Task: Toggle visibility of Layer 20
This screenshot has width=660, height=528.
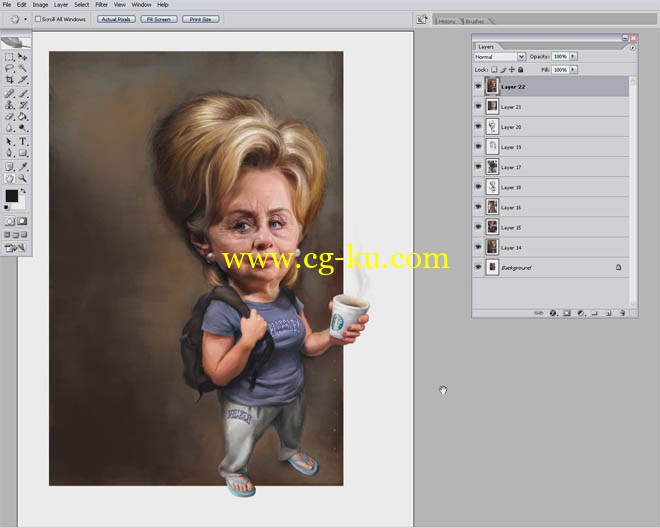Action: tap(478, 126)
